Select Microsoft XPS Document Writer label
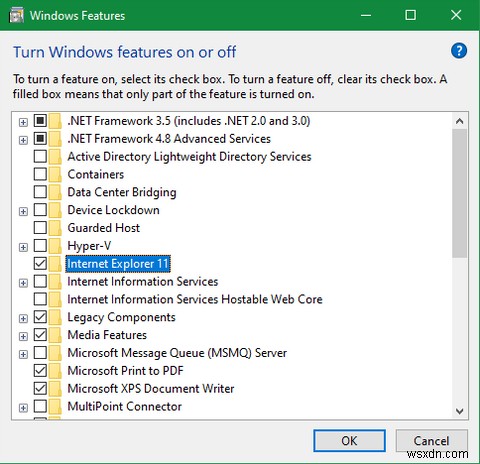This screenshot has width=480, height=464. click(151, 389)
